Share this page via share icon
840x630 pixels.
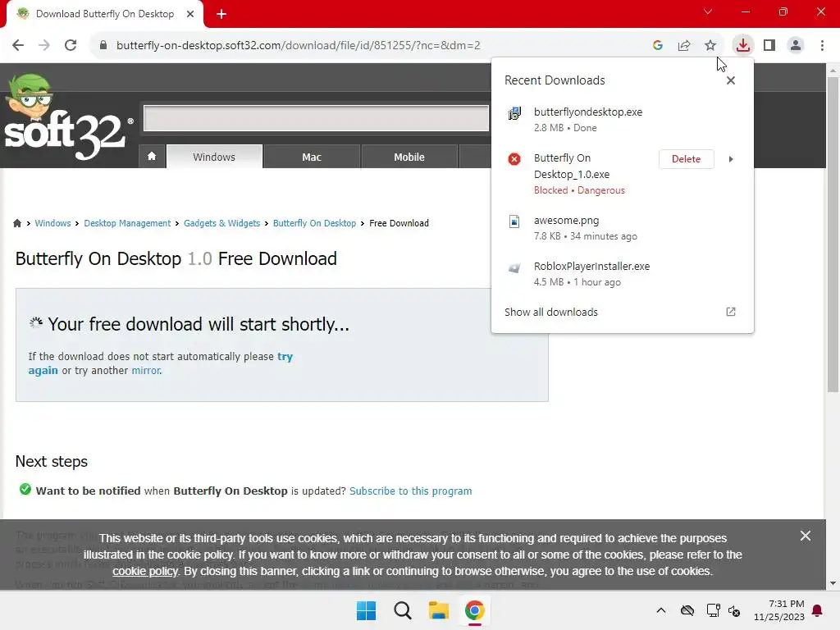(684, 45)
